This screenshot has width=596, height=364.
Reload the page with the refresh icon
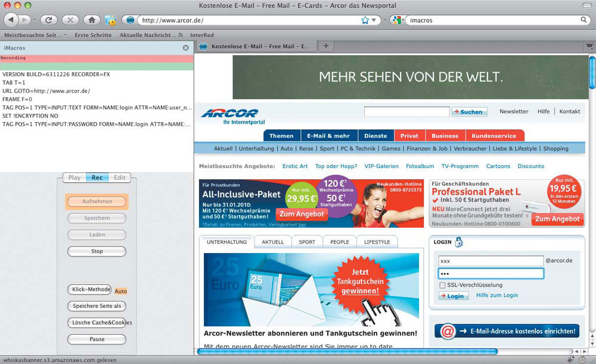pos(49,20)
